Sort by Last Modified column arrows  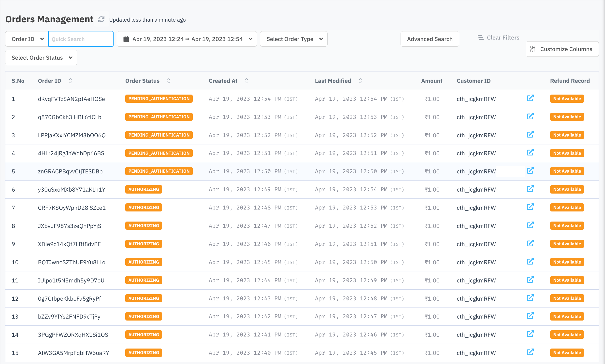pos(360,81)
